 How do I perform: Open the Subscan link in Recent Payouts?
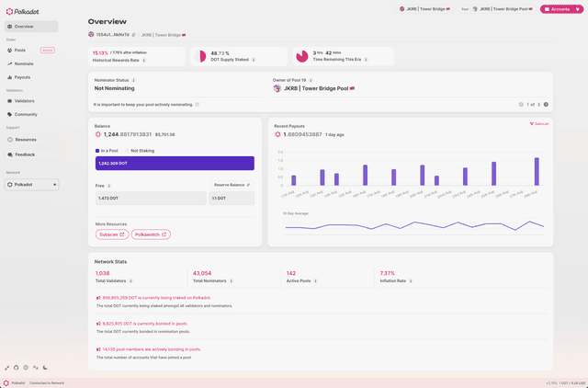(539, 124)
